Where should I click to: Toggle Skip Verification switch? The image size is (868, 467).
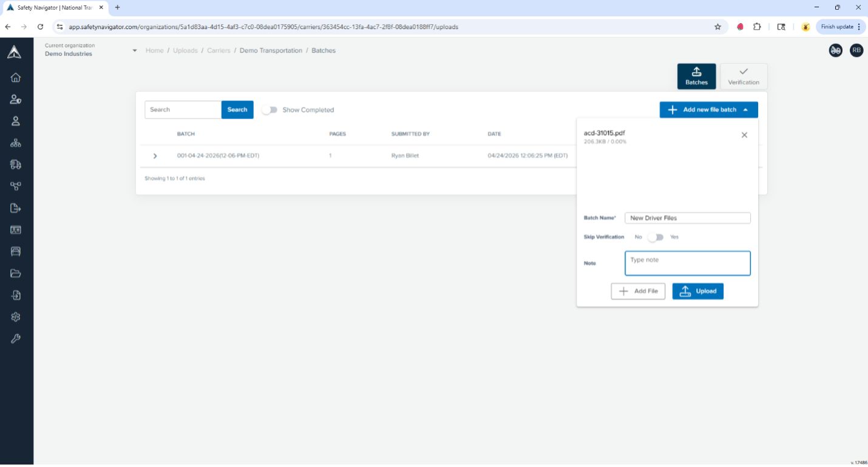click(x=656, y=237)
